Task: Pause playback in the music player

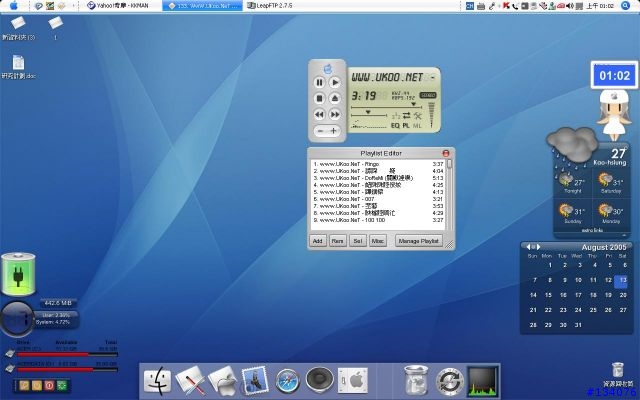Action: pos(320,82)
